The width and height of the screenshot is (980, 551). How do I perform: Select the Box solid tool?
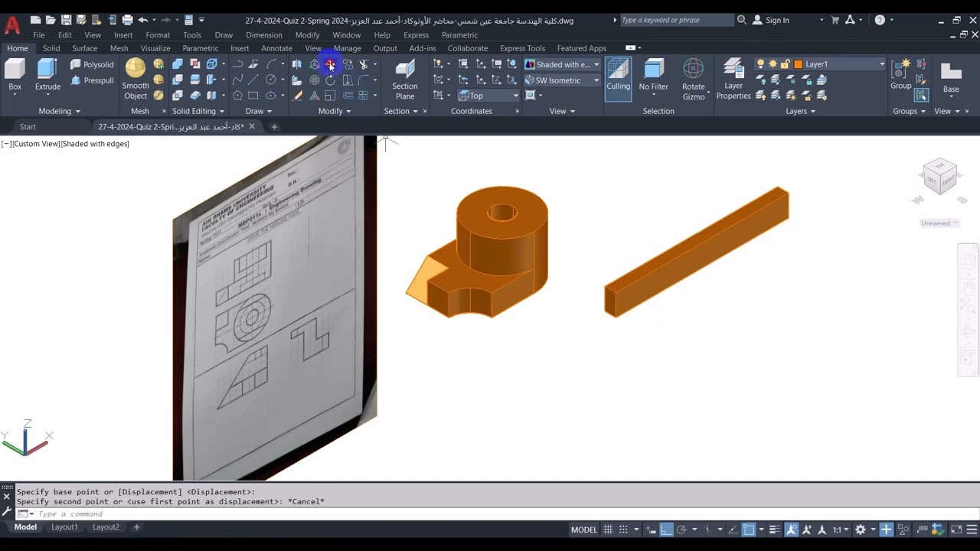[15, 77]
